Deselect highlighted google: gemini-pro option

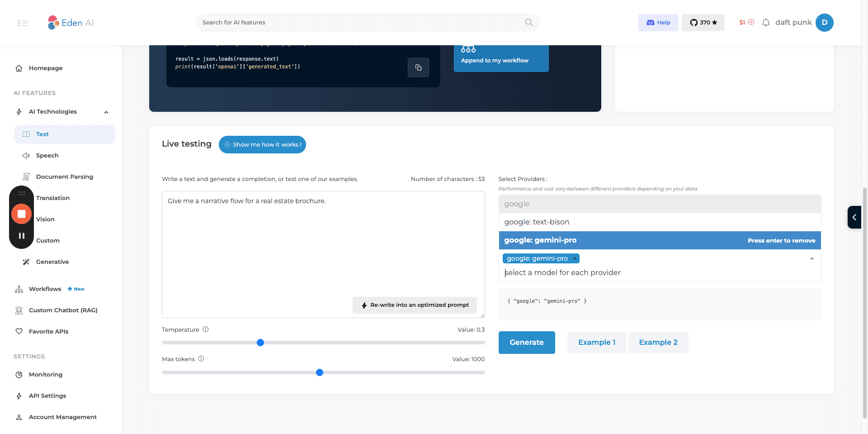[x=660, y=240]
